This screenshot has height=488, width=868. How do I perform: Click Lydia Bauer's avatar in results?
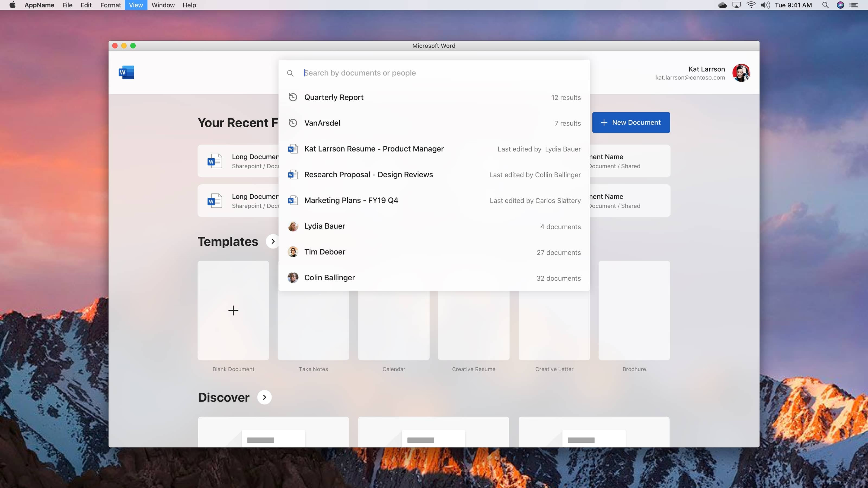(293, 226)
